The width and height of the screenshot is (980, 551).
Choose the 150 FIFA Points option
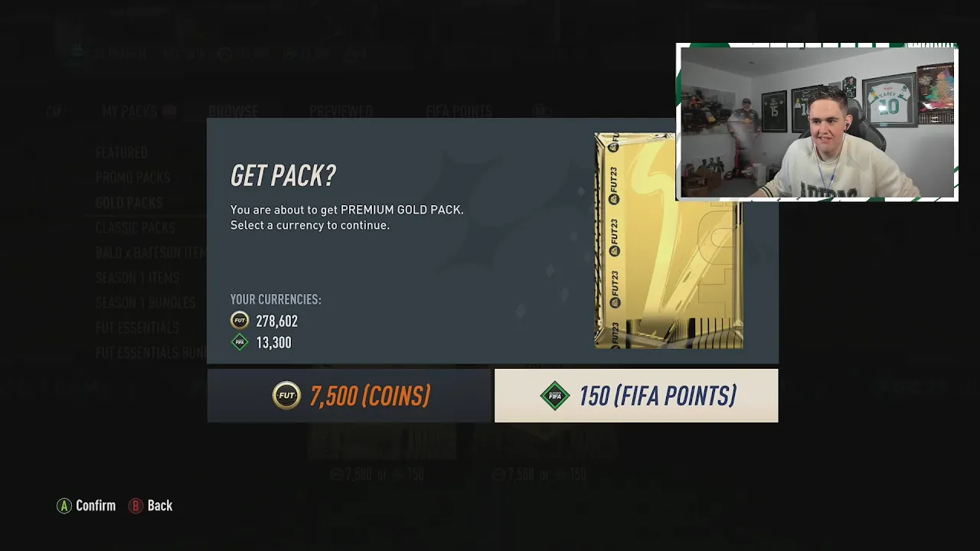click(x=636, y=396)
